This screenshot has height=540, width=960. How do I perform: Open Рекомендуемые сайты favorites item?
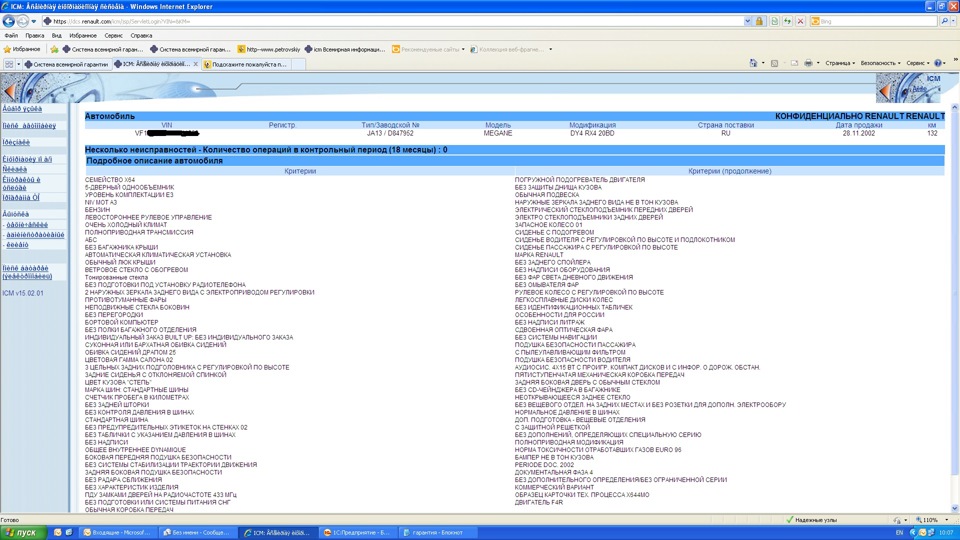[428, 49]
